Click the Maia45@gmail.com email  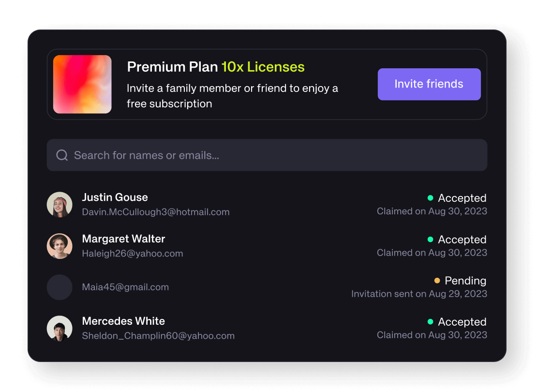(x=125, y=287)
